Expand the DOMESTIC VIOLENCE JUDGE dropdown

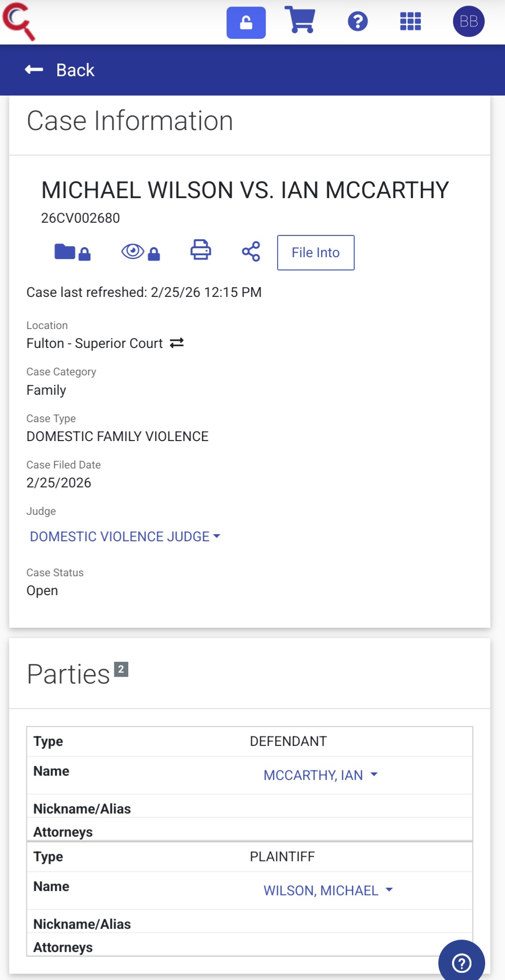click(x=125, y=537)
